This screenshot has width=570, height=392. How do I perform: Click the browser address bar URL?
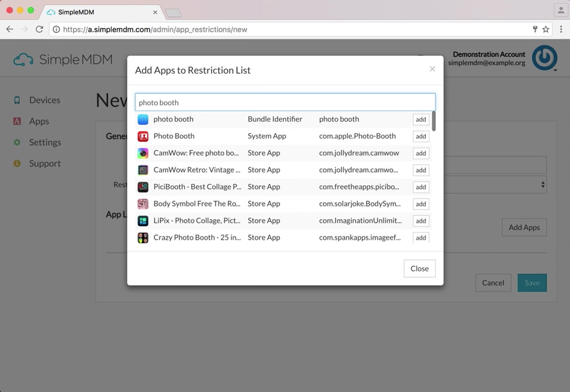point(155,29)
